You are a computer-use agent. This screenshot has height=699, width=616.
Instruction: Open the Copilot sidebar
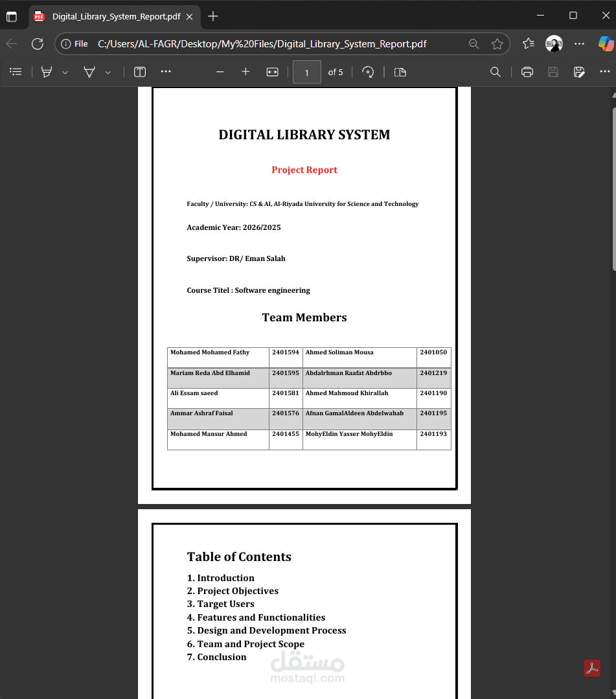605,43
